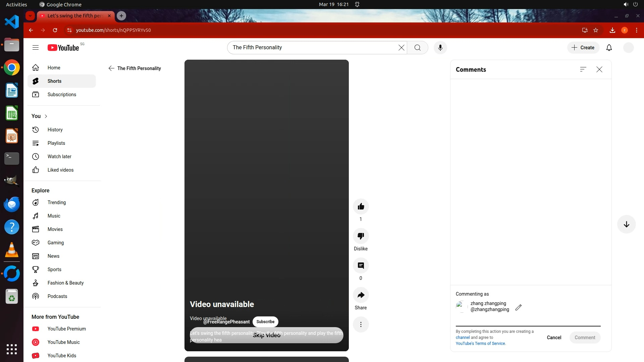Go to next Short with down arrow
The height and width of the screenshot is (362, 644).
[x=626, y=225]
